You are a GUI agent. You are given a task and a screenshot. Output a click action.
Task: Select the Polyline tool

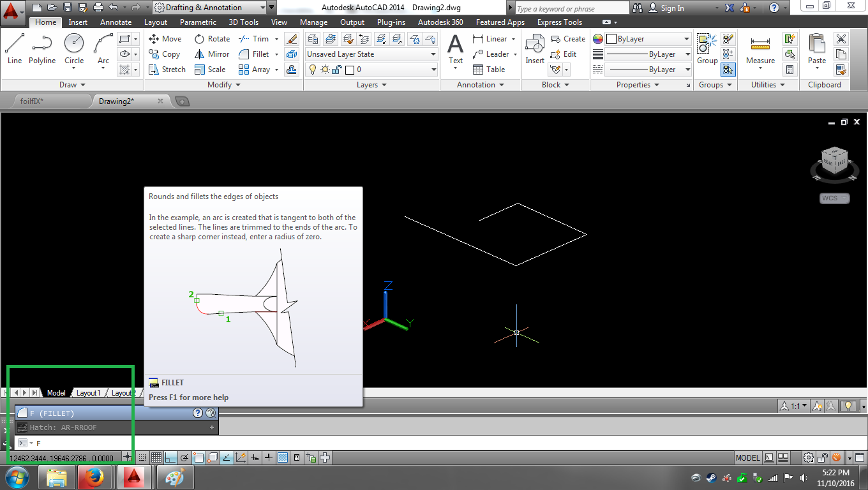tap(42, 49)
